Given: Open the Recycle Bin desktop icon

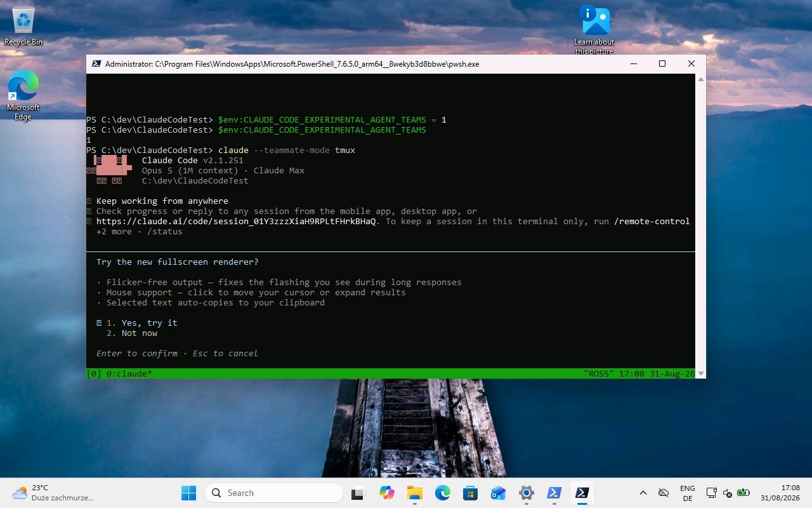Looking at the screenshot, I should point(23,27).
